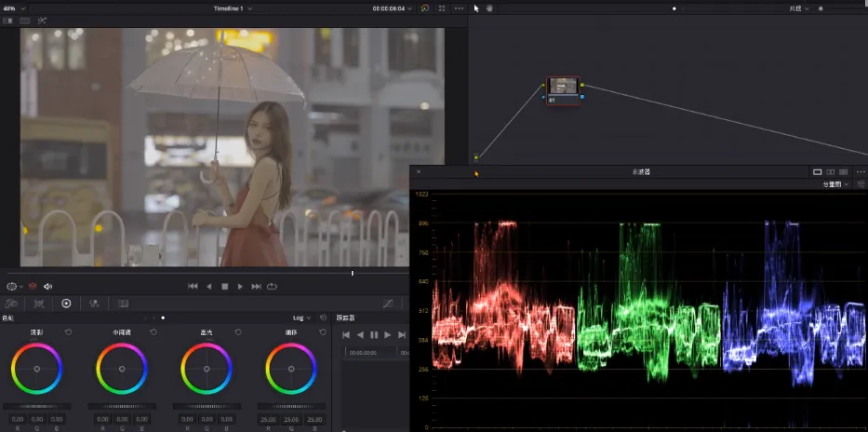Open the RGB Mixer palette
Viewport: 868px width, 432px height.
pyautogui.click(x=94, y=304)
